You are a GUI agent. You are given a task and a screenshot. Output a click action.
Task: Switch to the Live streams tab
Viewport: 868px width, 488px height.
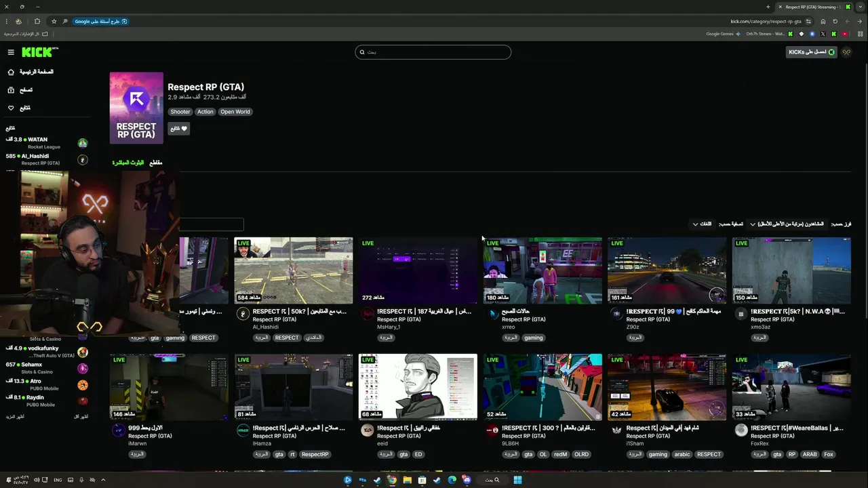pyautogui.click(x=128, y=163)
